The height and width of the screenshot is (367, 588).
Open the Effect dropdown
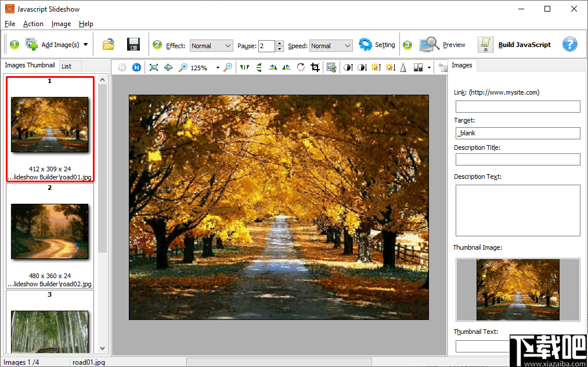pos(211,46)
